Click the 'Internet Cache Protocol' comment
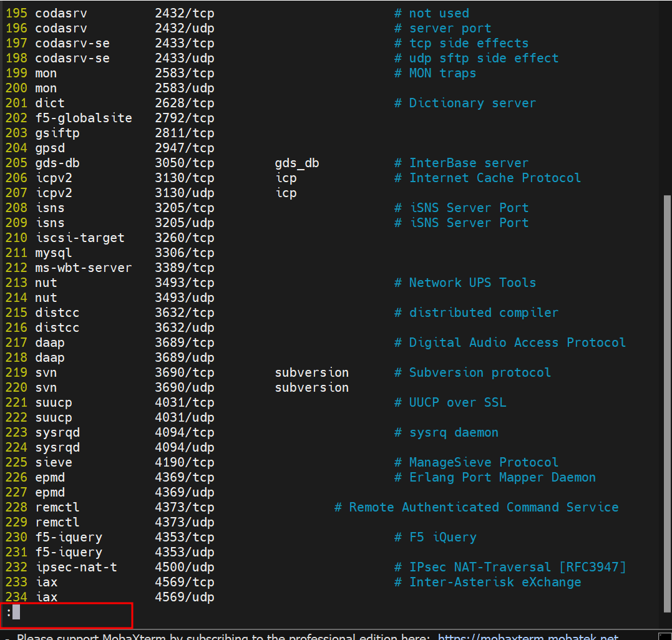The image size is (672, 640). point(495,178)
